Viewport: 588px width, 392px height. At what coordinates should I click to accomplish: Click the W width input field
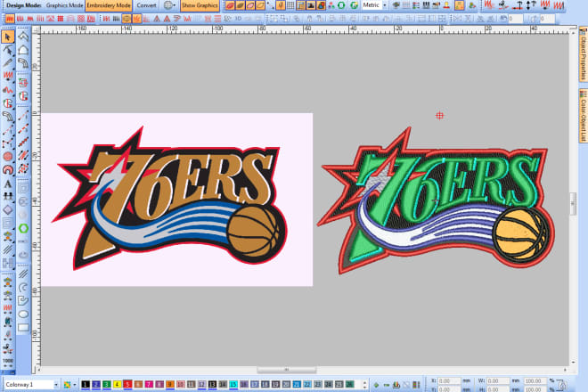(x=498, y=380)
